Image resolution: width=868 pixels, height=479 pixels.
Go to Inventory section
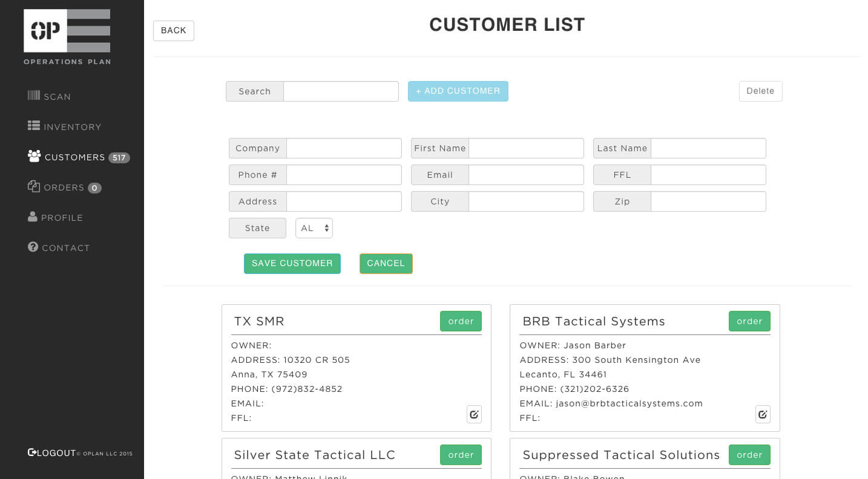coord(73,127)
